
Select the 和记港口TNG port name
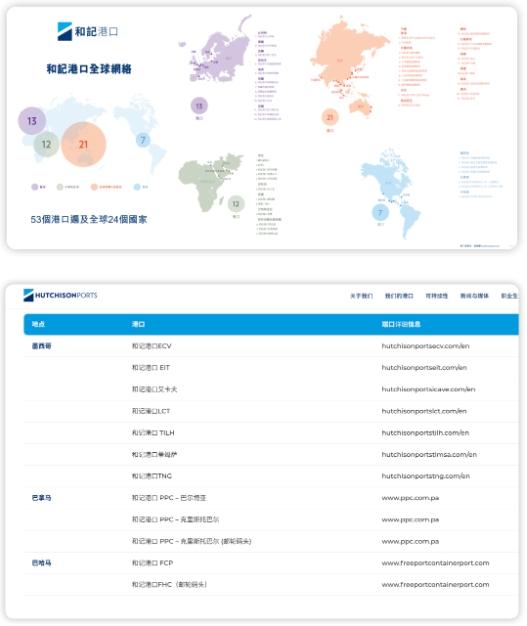tap(152, 476)
